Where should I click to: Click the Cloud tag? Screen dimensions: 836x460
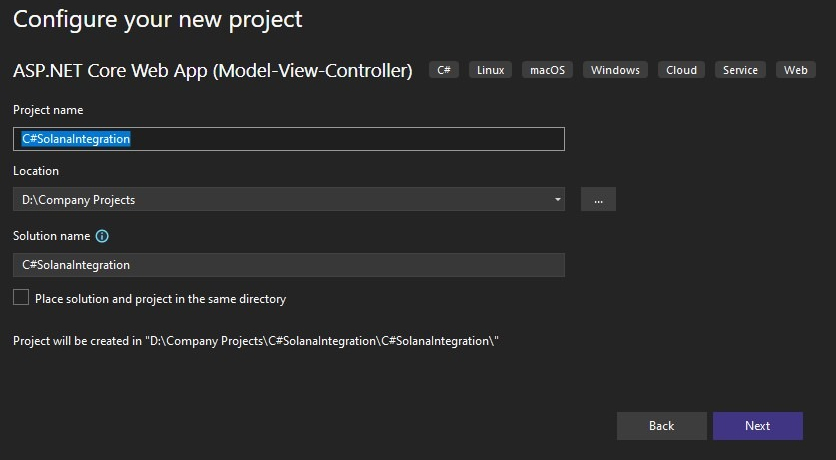(681, 70)
